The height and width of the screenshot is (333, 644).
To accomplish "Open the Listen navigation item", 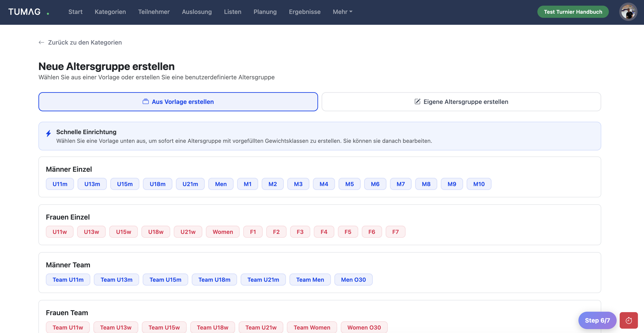I will point(233,12).
